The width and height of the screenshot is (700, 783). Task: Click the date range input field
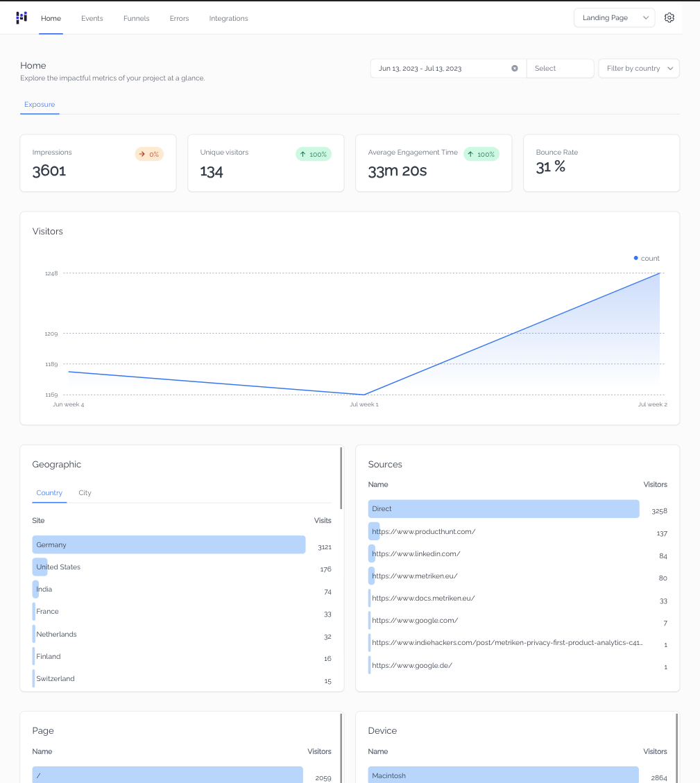(x=441, y=69)
